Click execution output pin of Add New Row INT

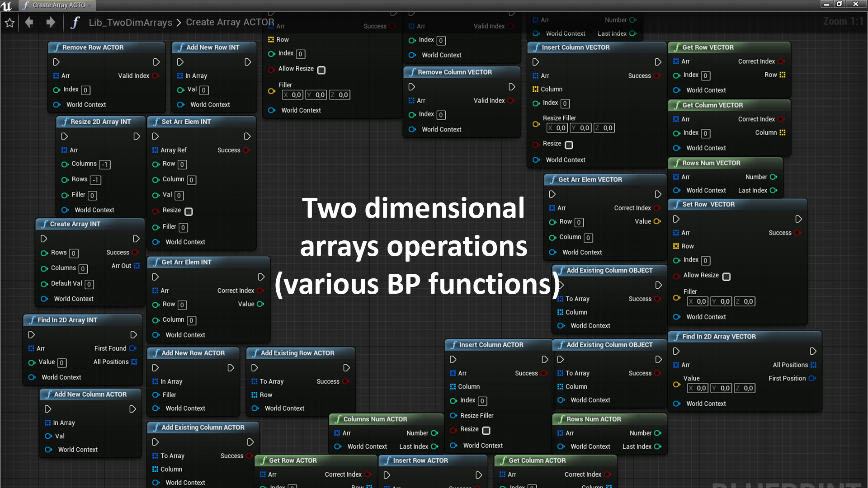tap(248, 62)
